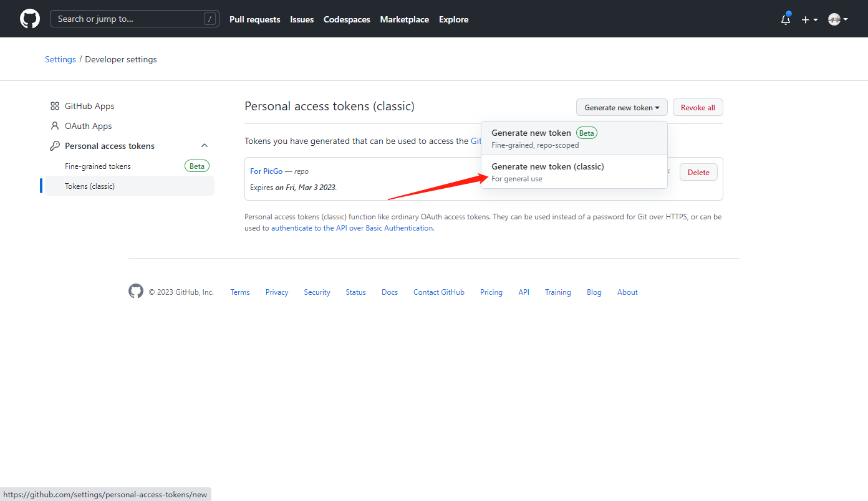Open the Security footer link
Screen dimensions: 868x501
[x=317, y=292]
